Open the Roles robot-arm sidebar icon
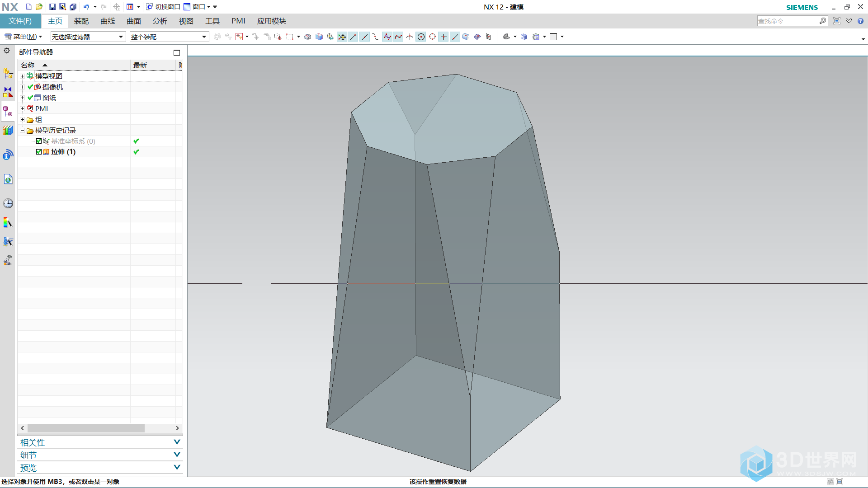868x488 pixels. click(8, 260)
